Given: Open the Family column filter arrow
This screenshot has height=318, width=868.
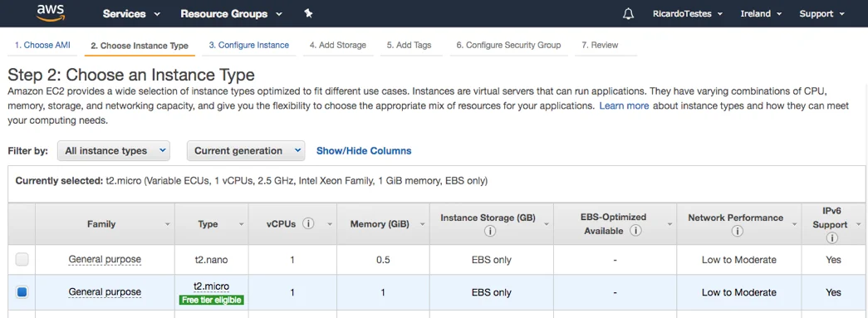Looking at the screenshot, I should click(168, 224).
